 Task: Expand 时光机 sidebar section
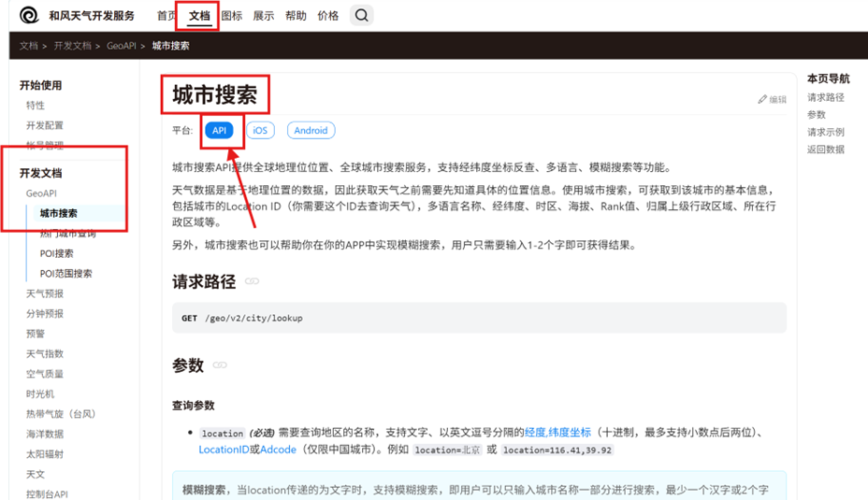pos(40,393)
